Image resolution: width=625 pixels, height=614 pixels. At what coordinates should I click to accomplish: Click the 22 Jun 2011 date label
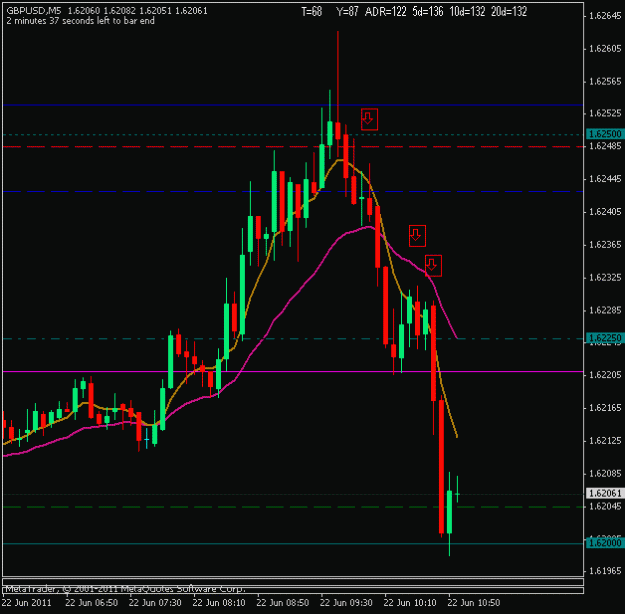point(27,602)
